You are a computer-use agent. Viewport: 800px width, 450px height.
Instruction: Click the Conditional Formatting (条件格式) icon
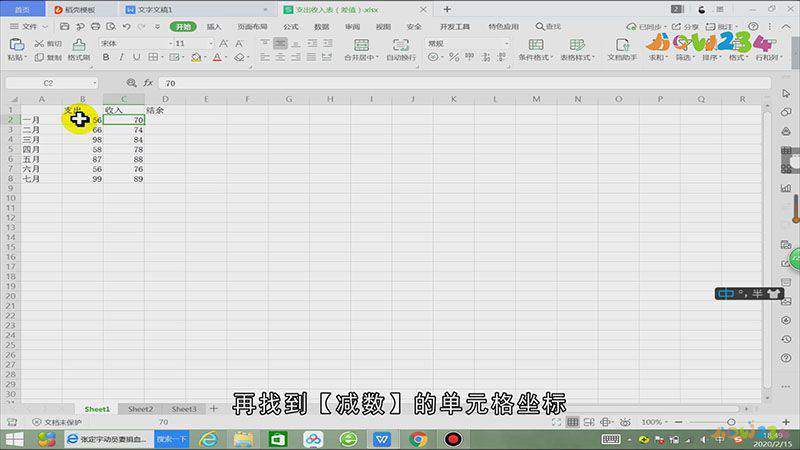[536, 44]
